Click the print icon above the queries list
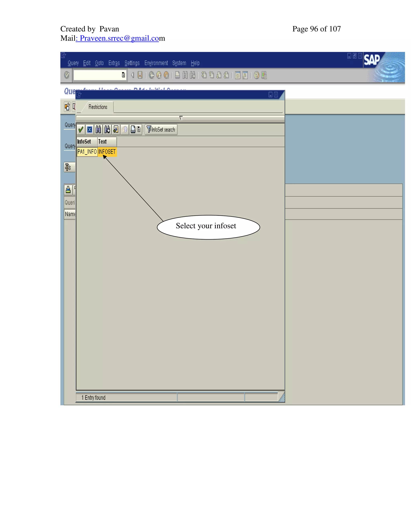 click(68, 190)
